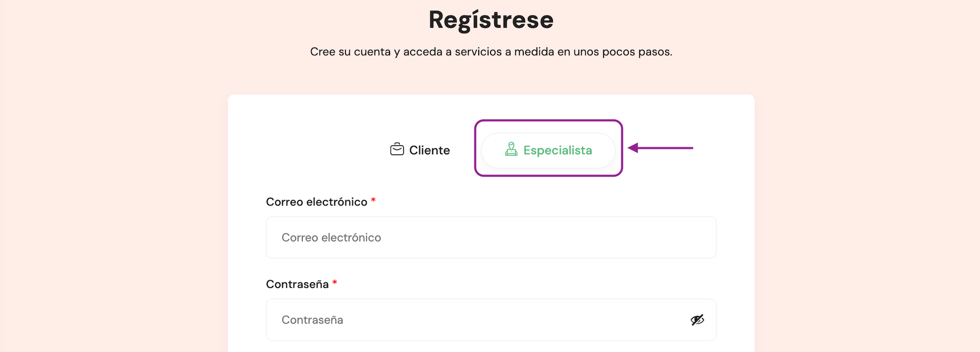The height and width of the screenshot is (352, 980).
Task: Switch to the Cliente tab
Action: point(420,150)
